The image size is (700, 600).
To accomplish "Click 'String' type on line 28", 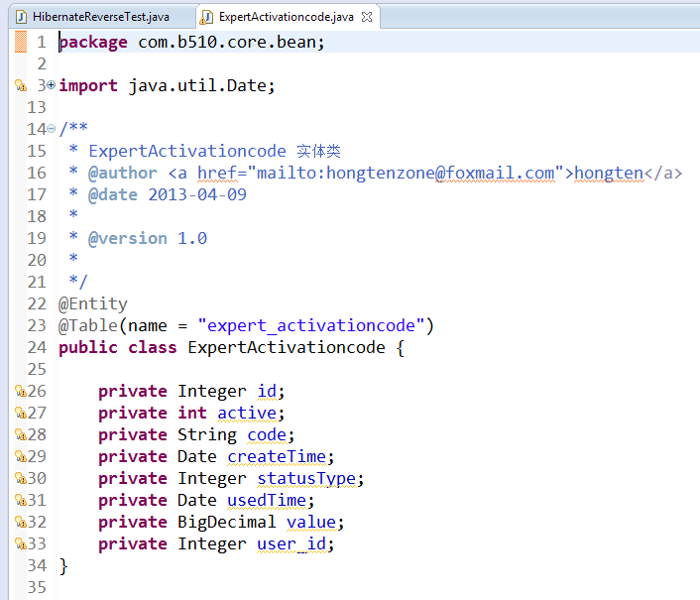I will coord(207,434).
